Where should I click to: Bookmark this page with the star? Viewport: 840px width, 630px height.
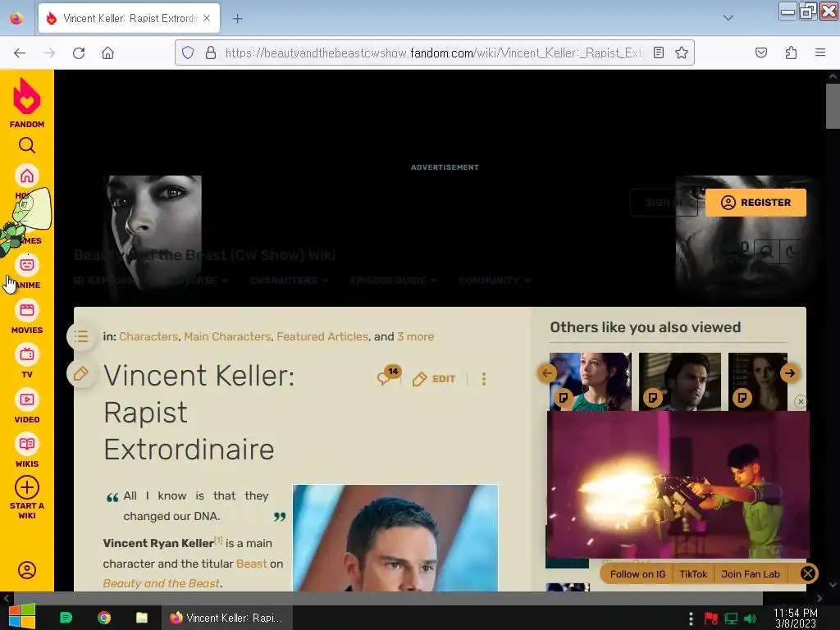[x=682, y=52]
